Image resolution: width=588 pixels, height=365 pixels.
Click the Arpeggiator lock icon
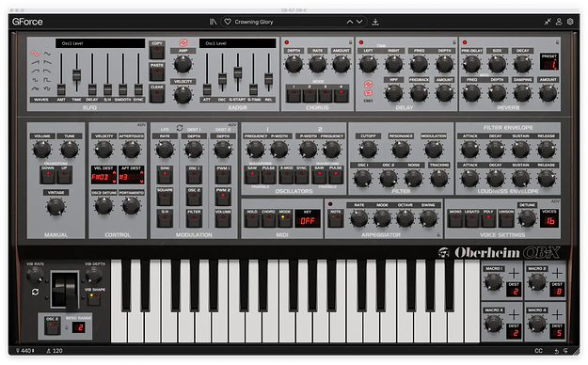(438, 235)
